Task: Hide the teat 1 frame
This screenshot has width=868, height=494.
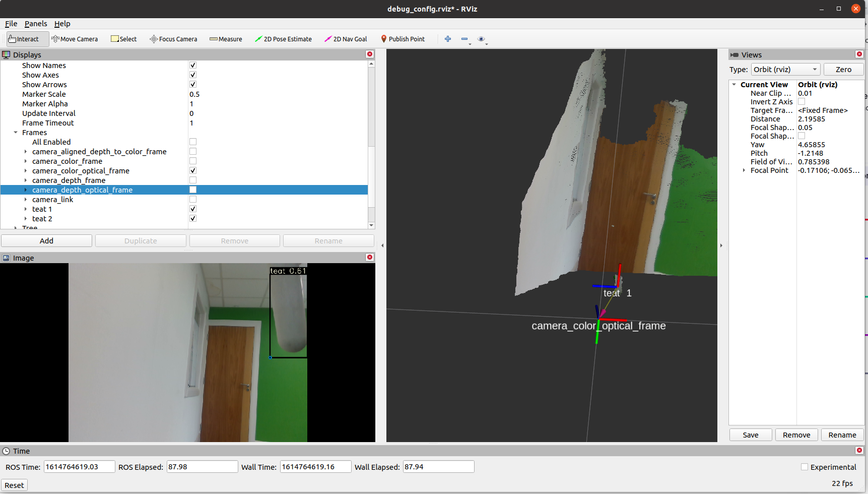Action: 192,209
